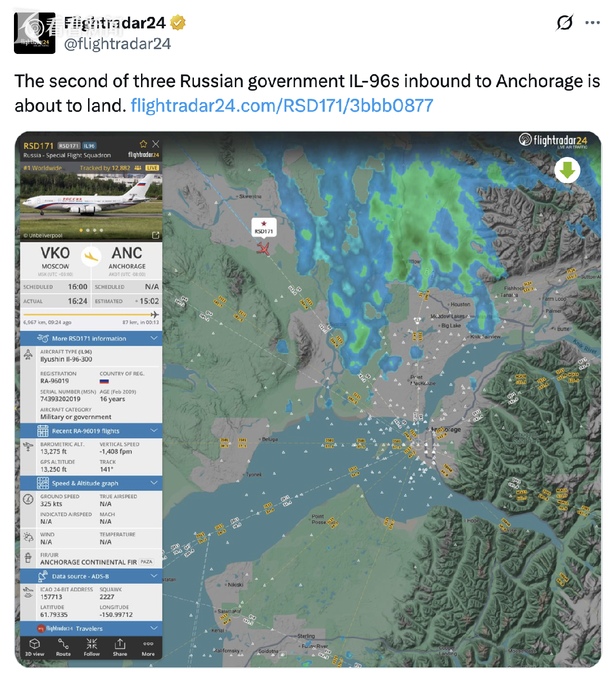The width and height of the screenshot is (616, 681).
Task: Click the Recent RA-96019 flights chevron
Action: coord(154,431)
